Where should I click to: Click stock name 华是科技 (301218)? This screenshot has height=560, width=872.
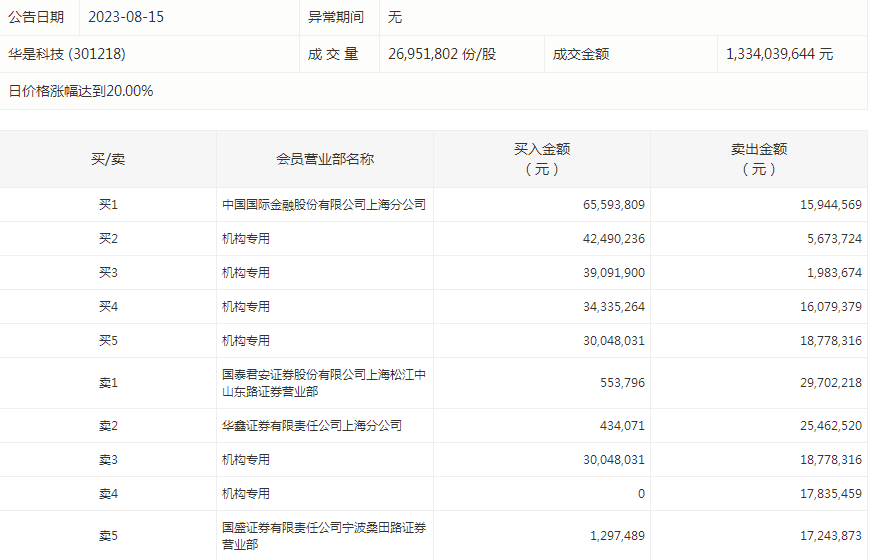(67, 54)
